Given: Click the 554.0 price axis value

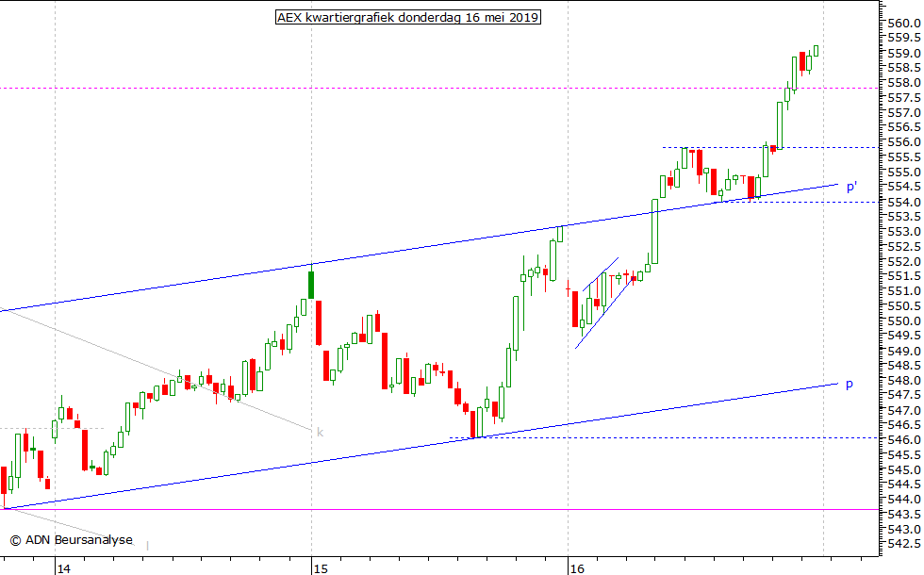Looking at the screenshot, I should coord(904,202).
